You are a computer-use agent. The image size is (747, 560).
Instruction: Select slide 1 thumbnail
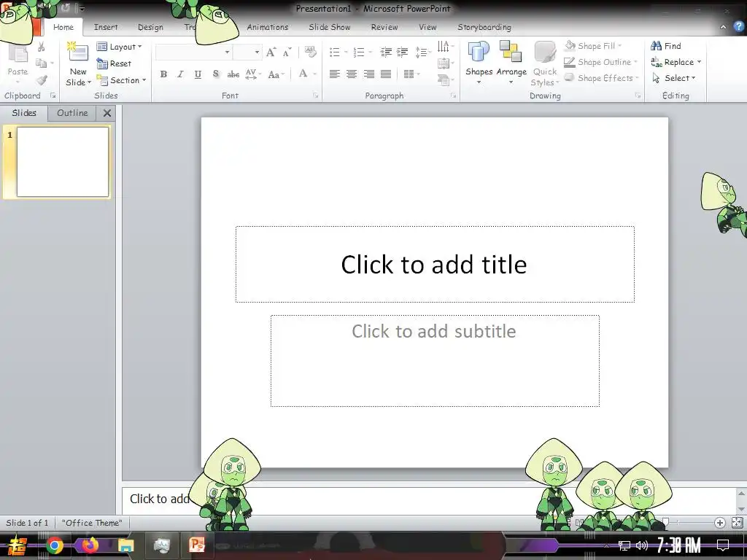coord(63,161)
